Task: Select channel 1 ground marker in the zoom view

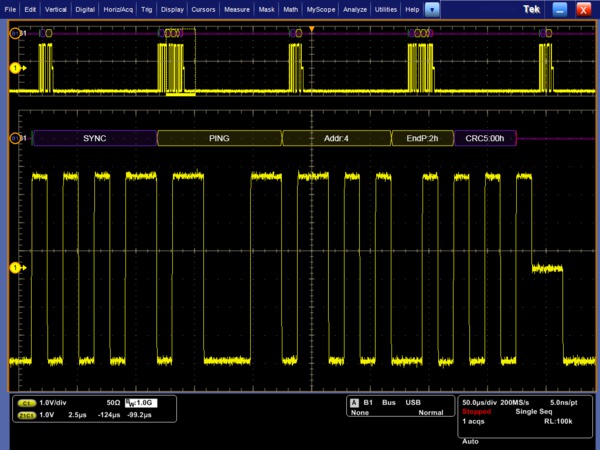Action: (14, 268)
